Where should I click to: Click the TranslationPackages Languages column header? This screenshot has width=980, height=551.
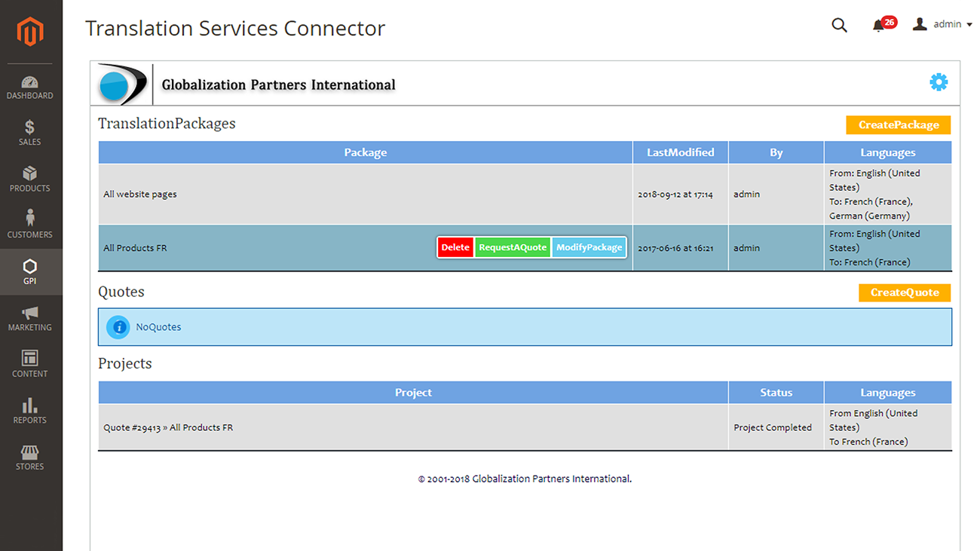pyautogui.click(x=888, y=152)
